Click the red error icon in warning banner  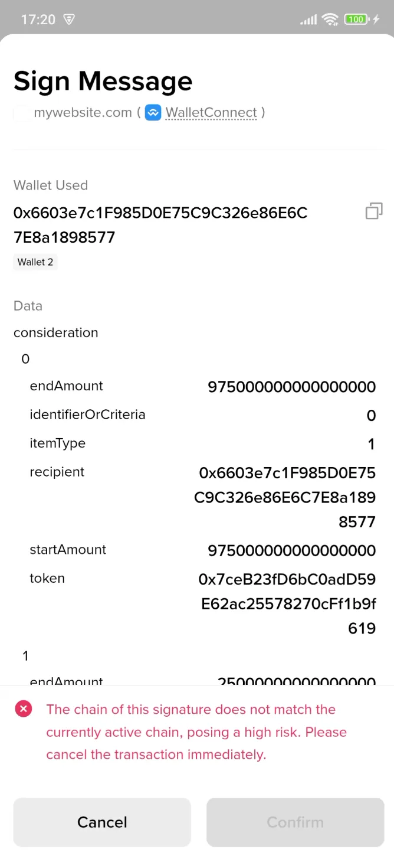tap(24, 709)
